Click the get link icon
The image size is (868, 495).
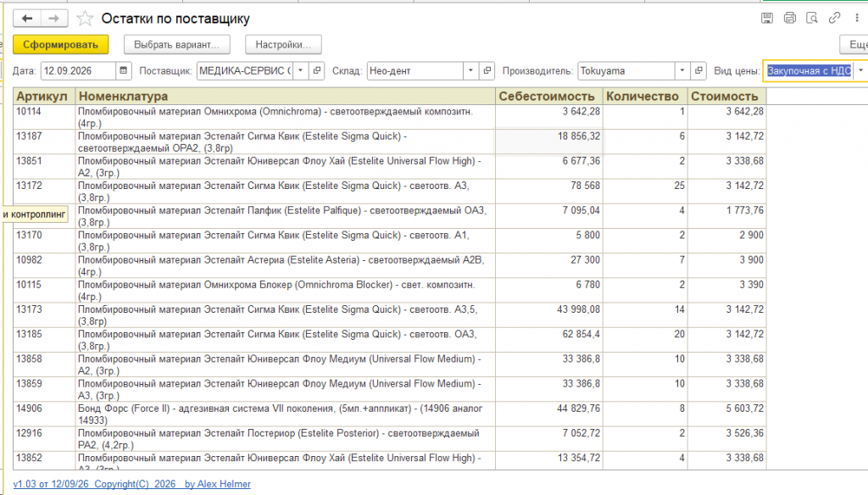coord(834,19)
